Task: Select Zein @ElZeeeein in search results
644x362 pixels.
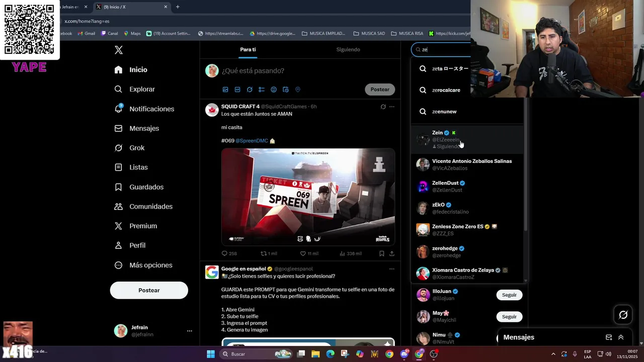Action: pyautogui.click(x=467, y=139)
